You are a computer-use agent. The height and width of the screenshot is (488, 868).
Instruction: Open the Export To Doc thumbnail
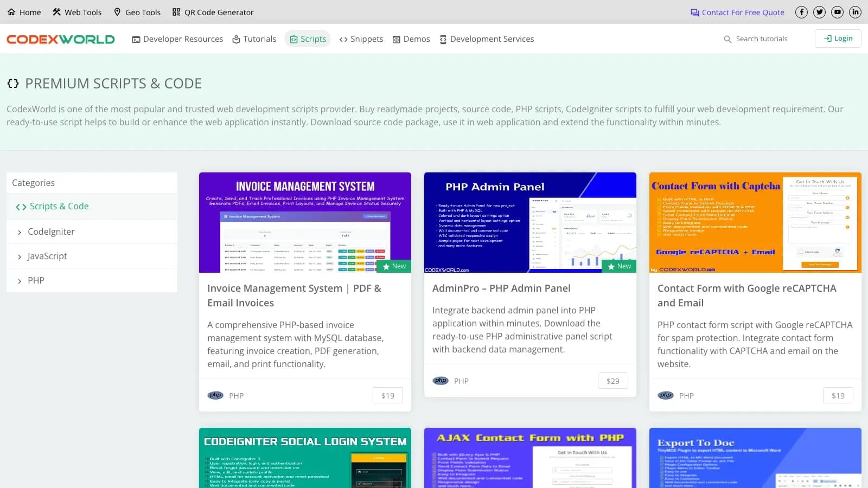point(755,458)
